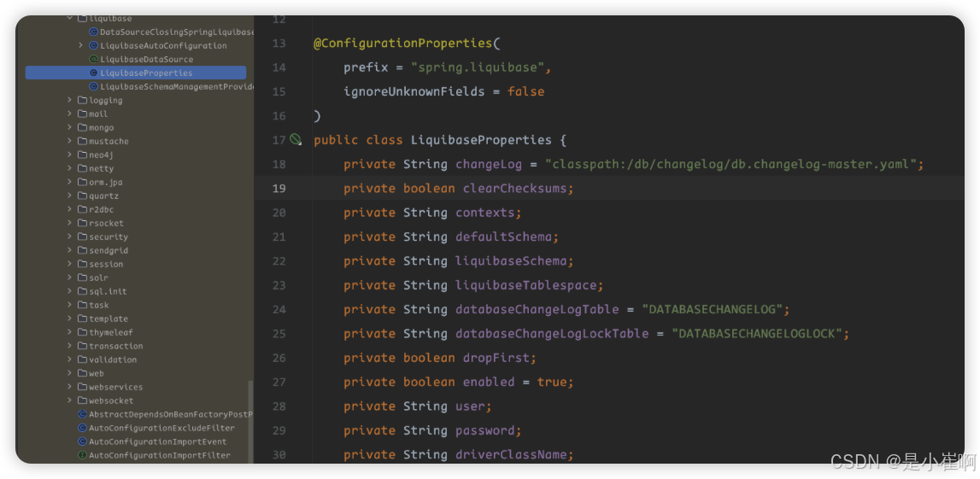Open AutoConfigurationImportEvent class
The width and height of the screenshot is (980, 479).
click(x=157, y=442)
